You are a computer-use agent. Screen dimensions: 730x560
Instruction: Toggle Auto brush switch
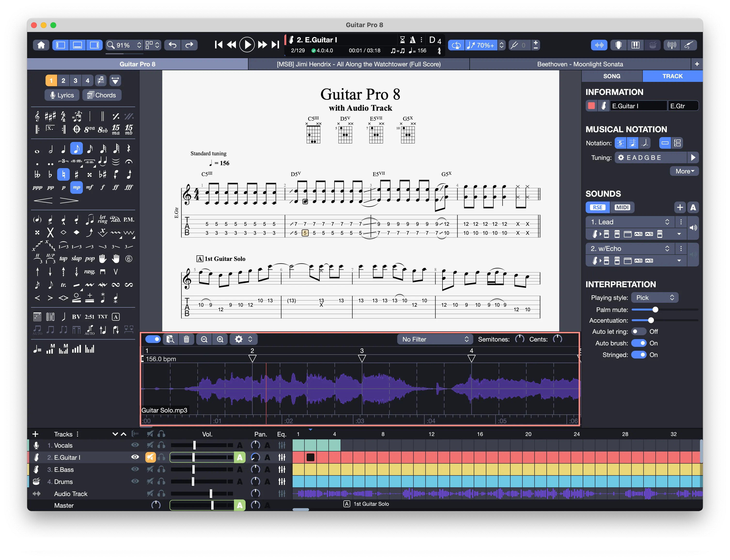point(638,343)
